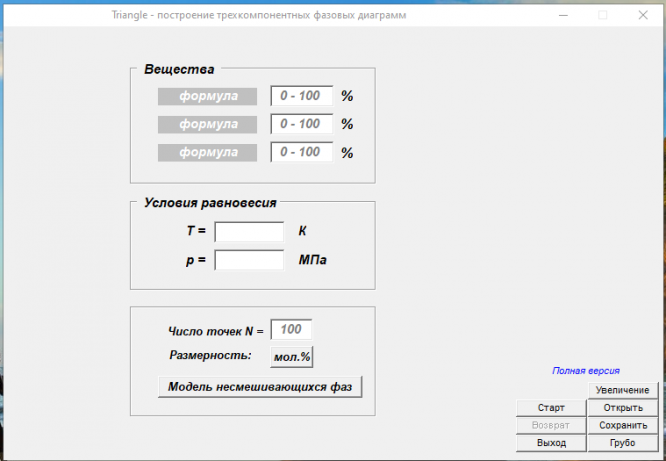Screen dimensions: 666x461
Task: Click the Старт button
Action: click(551, 408)
